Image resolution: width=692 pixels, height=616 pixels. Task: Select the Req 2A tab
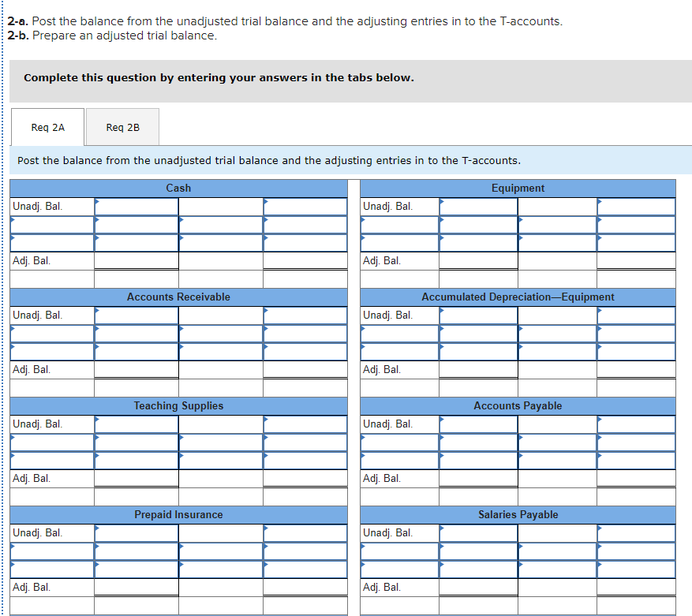pos(47,127)
